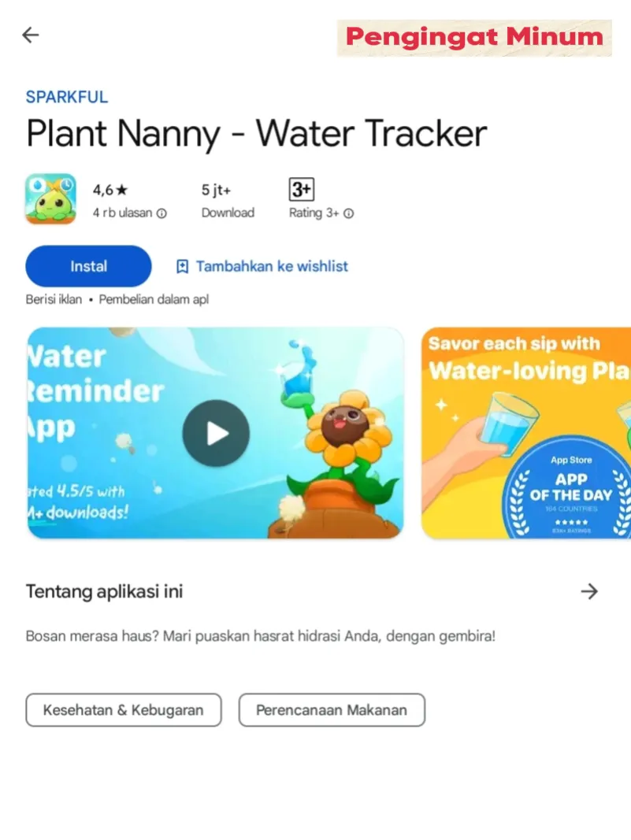Screen dimensions: 631x840
Task: Go back using the left arrow icon
Action: (x=31, y=35)
